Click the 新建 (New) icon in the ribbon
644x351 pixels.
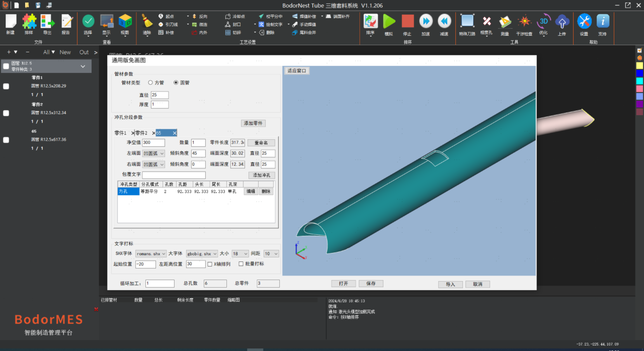[x=11, y=21]
